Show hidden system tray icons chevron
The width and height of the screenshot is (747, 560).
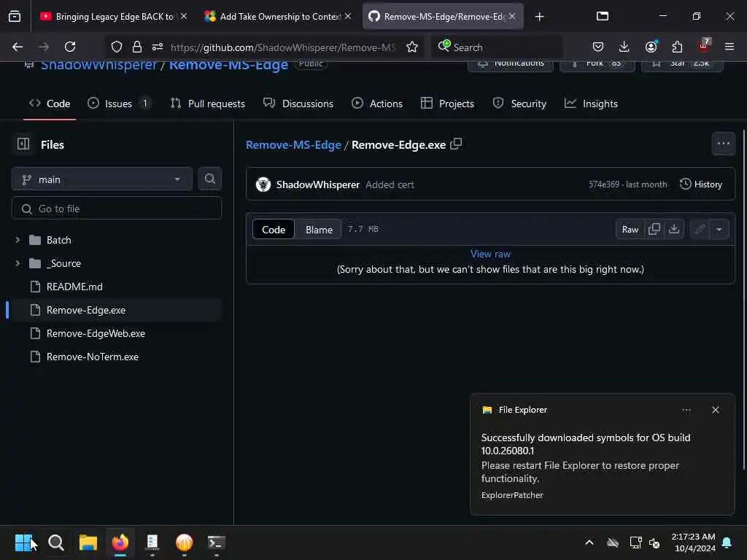pyautogui.click(x=589, y=542)
